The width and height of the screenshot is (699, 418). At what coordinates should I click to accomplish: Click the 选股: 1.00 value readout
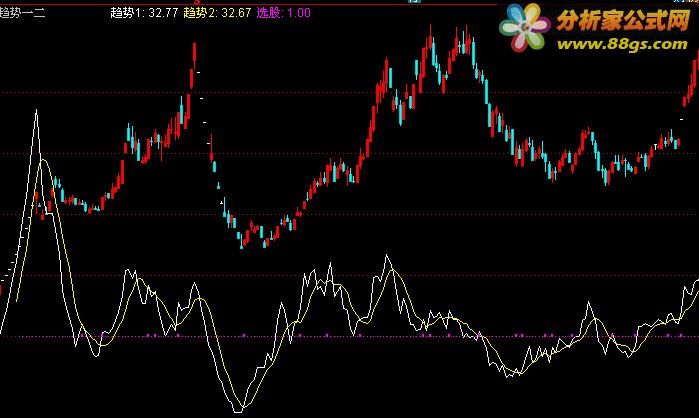[x=284, y=12]
